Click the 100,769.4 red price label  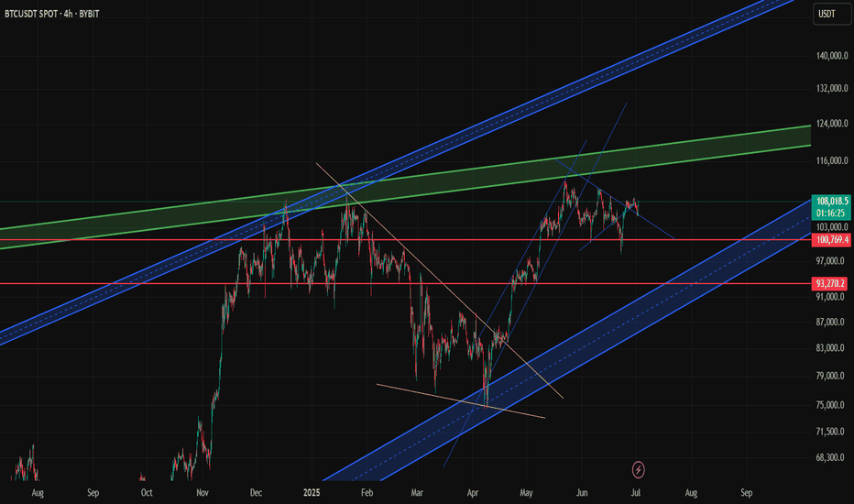coord(831,240)
